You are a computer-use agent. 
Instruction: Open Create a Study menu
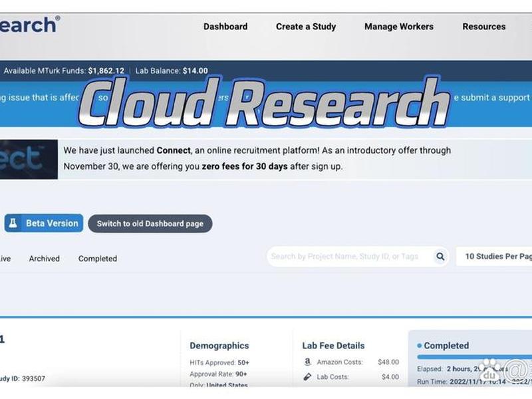point(306,27)
